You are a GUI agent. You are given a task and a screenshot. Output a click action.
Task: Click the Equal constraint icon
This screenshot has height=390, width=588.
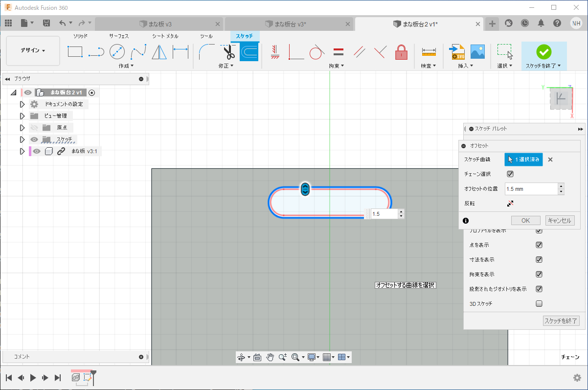338,51
